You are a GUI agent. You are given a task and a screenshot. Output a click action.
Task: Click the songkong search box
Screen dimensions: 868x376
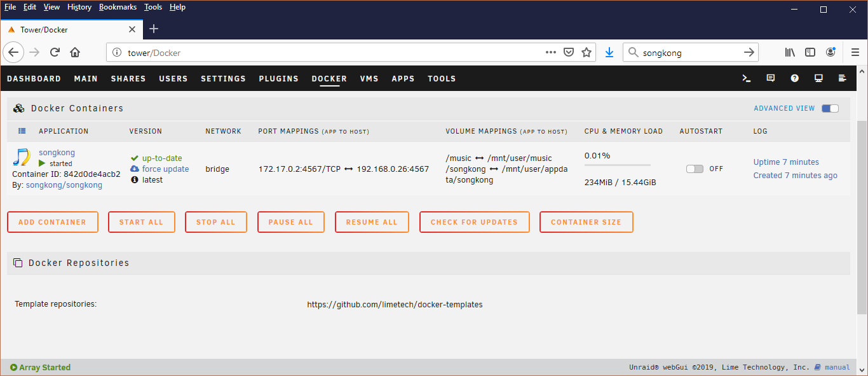tap(691, 52)
